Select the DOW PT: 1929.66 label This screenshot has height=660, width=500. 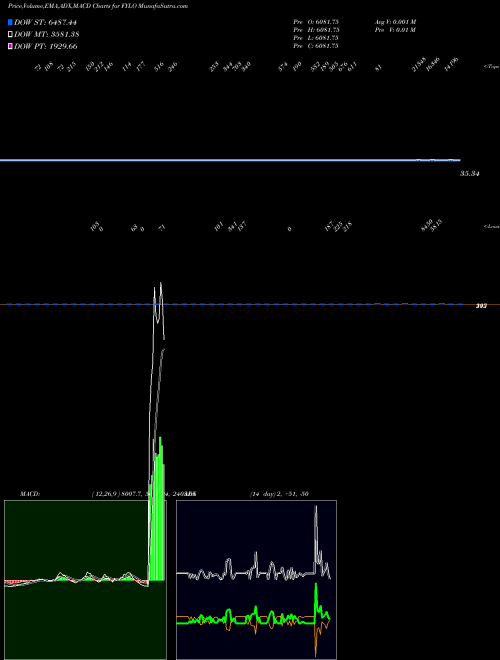coord(45,46)
